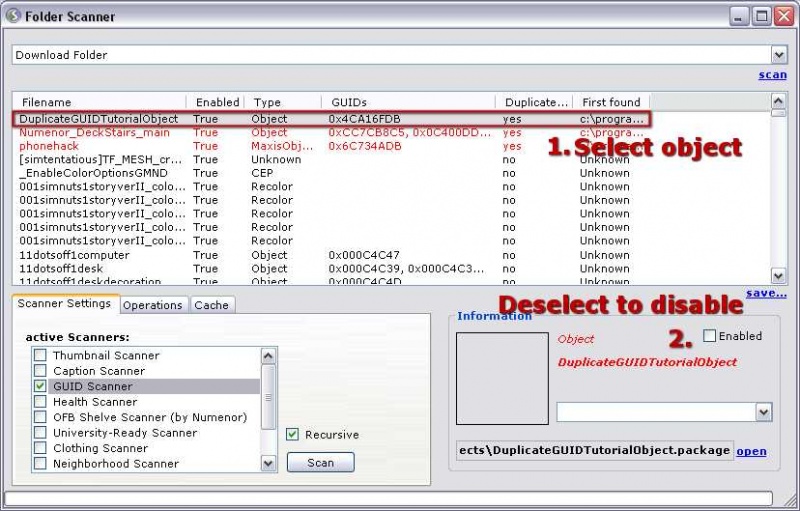Close the Folder Scanner window

[x=783, y=17]
